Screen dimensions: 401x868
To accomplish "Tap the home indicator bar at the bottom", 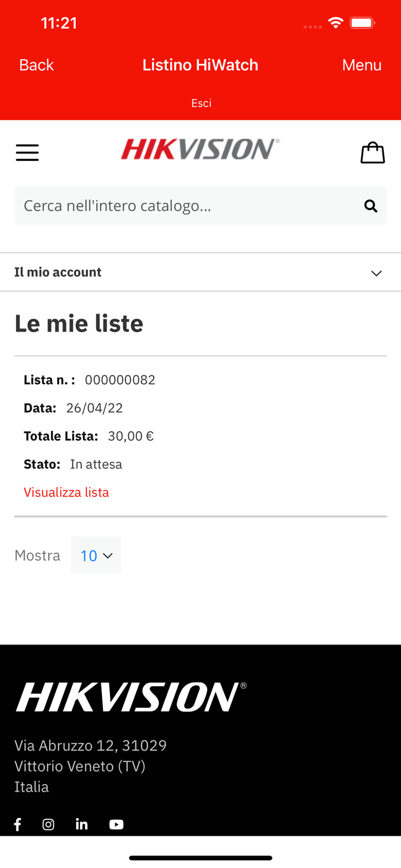I will (x=200, y=856).
